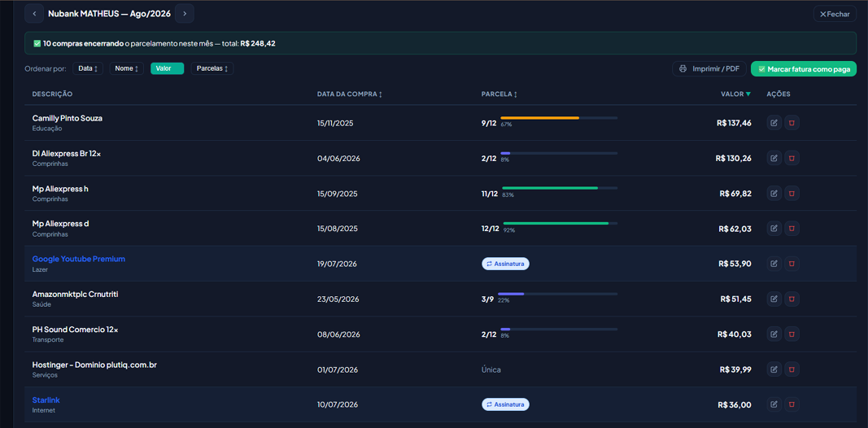Edit the Dl Aliexpress Br 12× entry
Screen dimensions: 868x428
[774, 159]
